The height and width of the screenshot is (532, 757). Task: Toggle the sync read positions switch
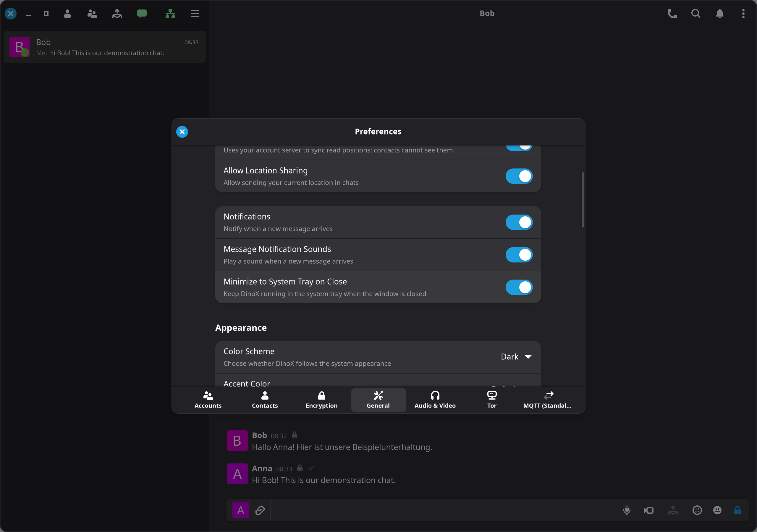click(519, 148)
